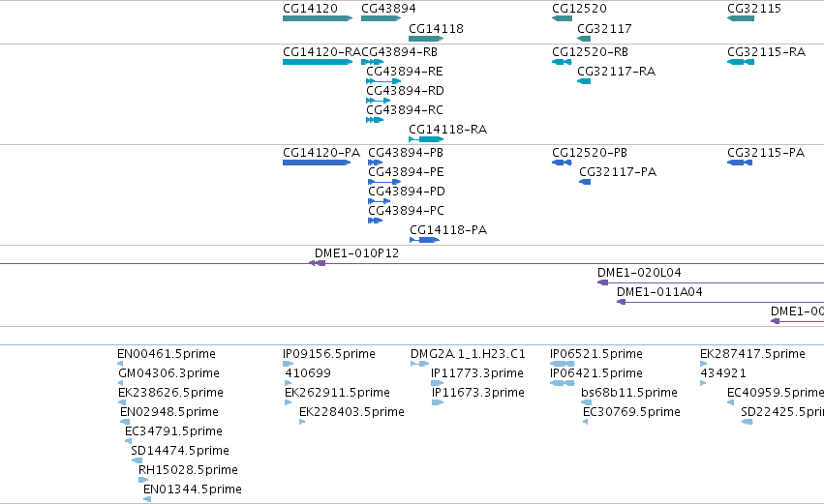Click the DME1-011A04 BAC label

(x=659, y=292)
